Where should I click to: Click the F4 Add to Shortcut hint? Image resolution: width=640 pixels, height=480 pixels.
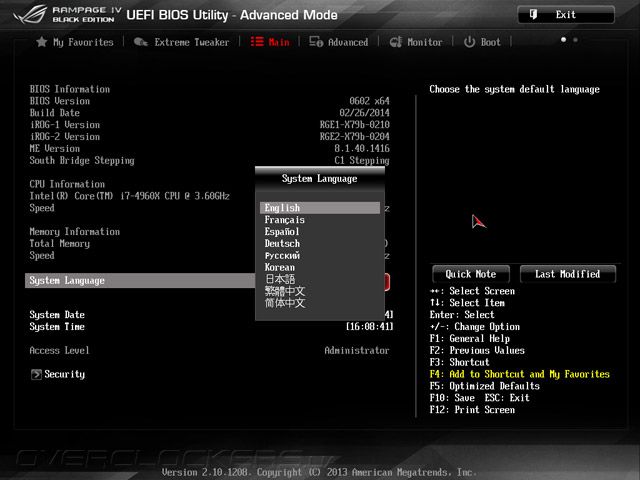520,374
